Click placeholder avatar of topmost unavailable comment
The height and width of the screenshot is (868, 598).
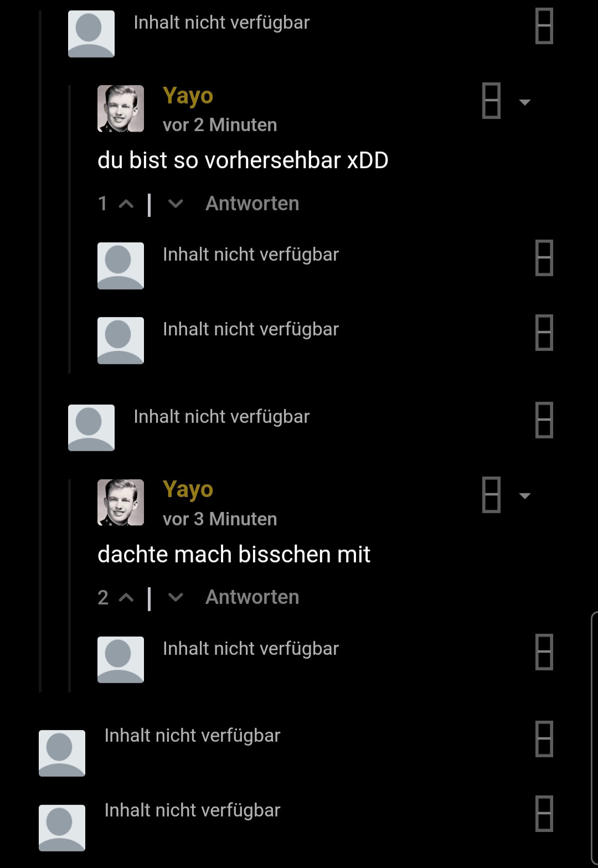(x=91, y=34)
